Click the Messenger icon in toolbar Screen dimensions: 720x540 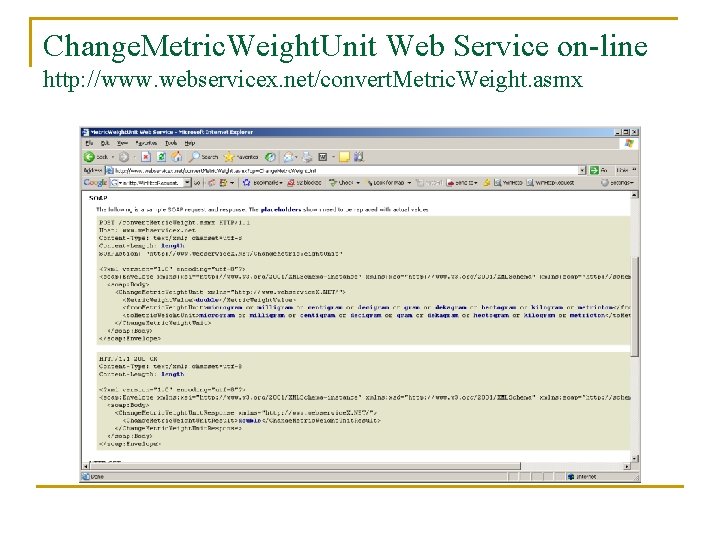[x=359, y=157]
